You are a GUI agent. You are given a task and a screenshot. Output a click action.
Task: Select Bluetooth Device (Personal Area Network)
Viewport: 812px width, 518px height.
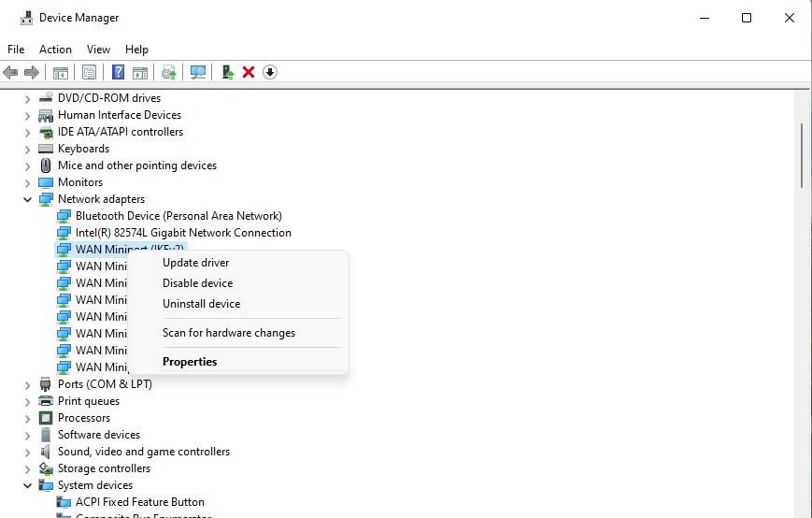(x=178, y=216)
